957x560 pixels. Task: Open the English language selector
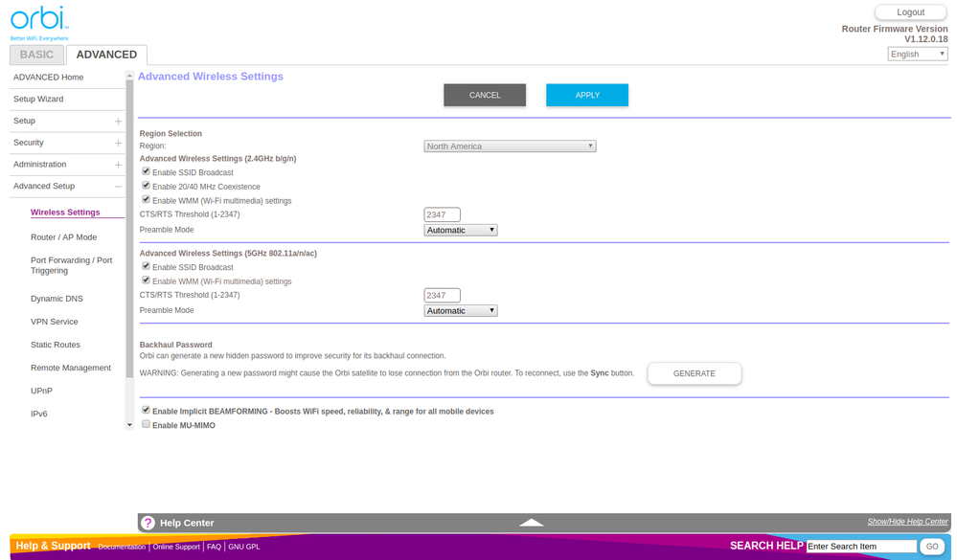point(917,54)
